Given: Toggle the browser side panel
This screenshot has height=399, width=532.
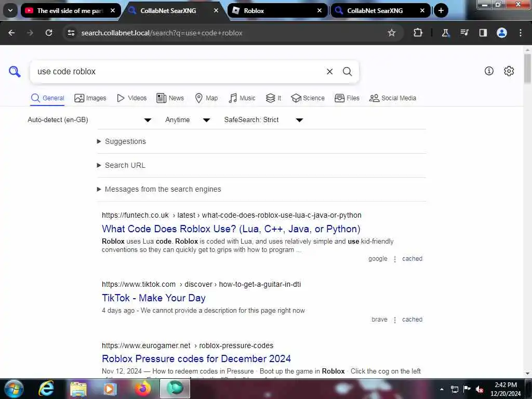Looking at the screenshot, I should [x=483, y=33].
